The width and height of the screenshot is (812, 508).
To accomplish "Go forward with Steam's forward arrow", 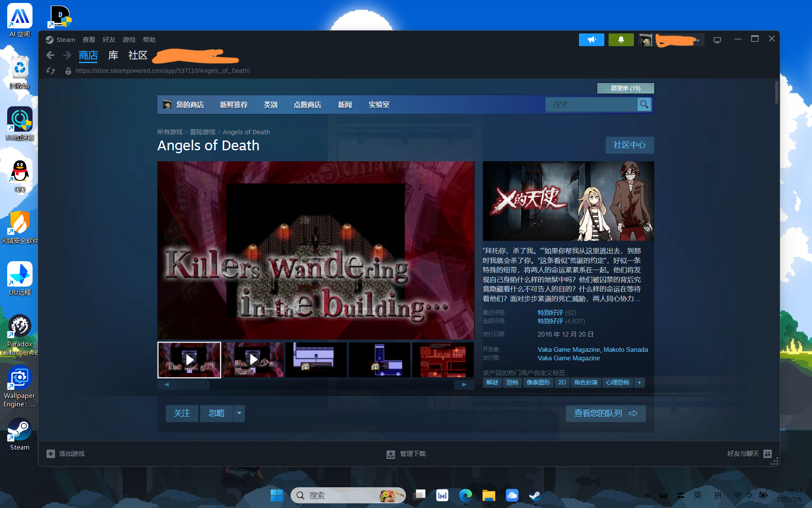I will point(67,55).
